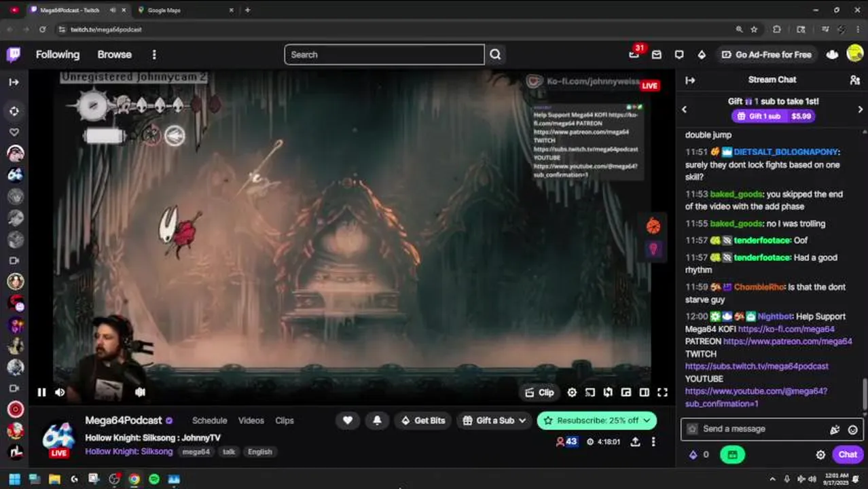The image size is (868, 489).
Task: Open the Following menu item
Action: pos(58,54)
